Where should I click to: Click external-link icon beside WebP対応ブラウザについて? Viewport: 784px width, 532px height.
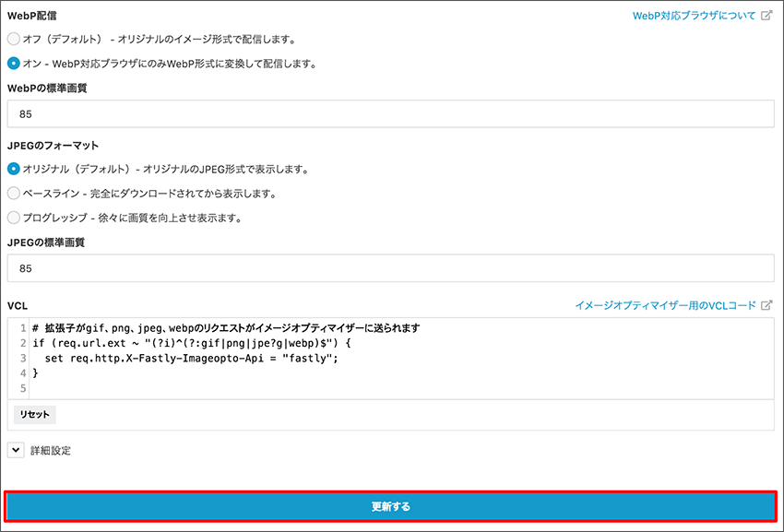766,17
